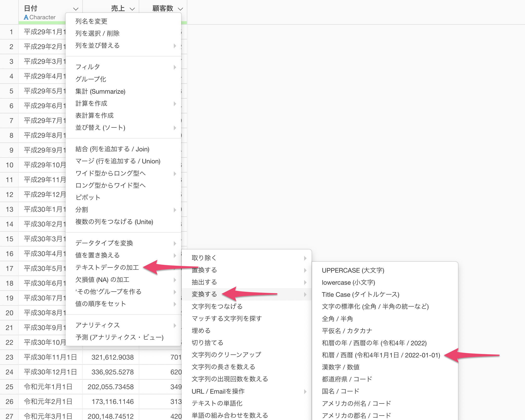The image size is (525, 420).
Task: Select グループ化 menu item
Action: (x=123, y=79)
